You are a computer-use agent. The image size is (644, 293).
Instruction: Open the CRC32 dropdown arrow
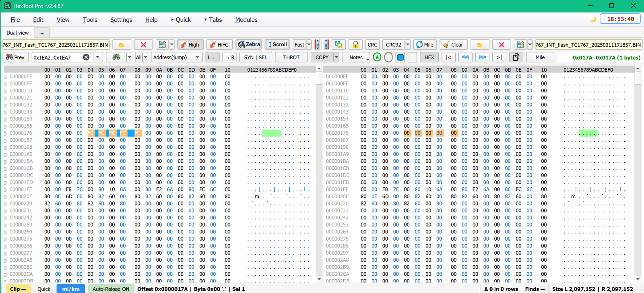[x=408, y=45]
